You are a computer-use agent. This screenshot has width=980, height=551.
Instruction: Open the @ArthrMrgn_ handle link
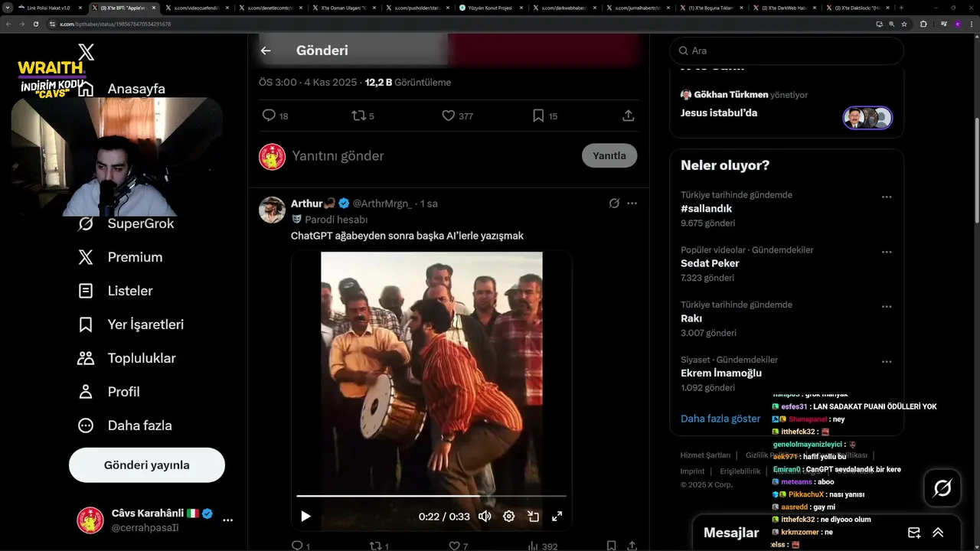382,204
